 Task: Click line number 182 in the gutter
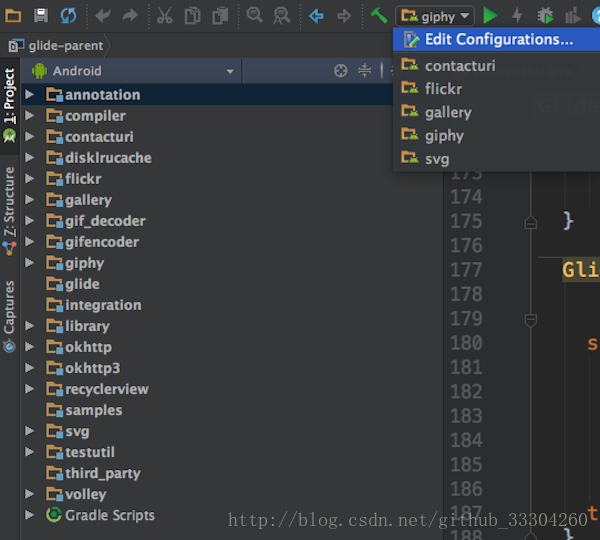pos(466,392)
